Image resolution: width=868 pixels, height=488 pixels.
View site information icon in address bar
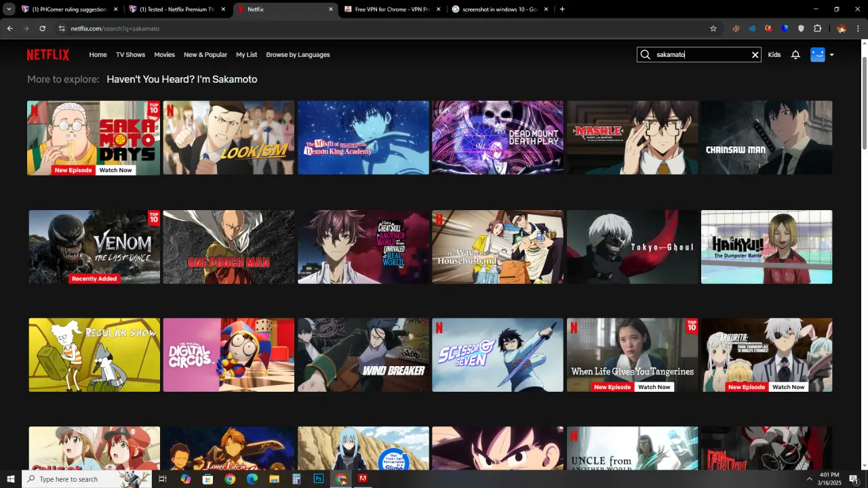tap(62, 28)
